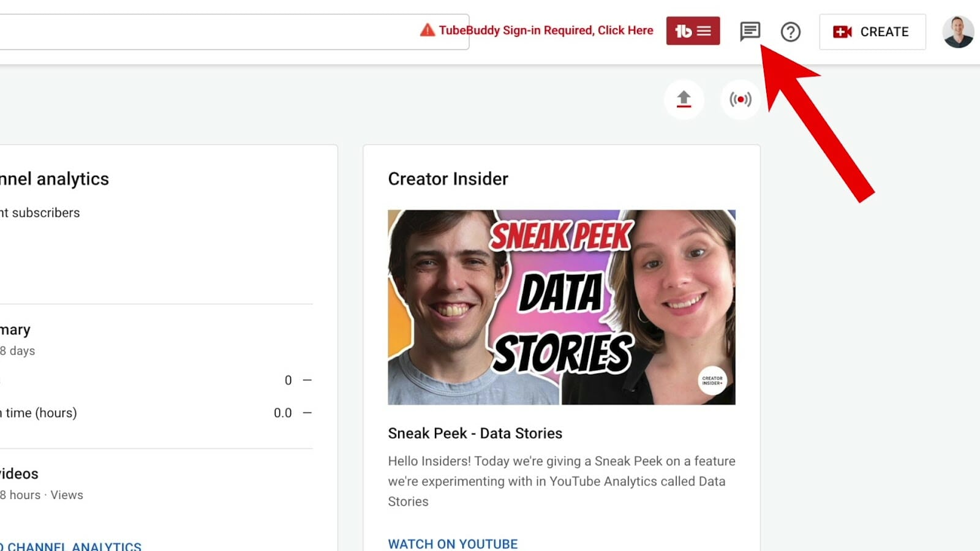
Task: Click the CHANNEL ANALYTICS link
Action: click(x=70, y=546)
